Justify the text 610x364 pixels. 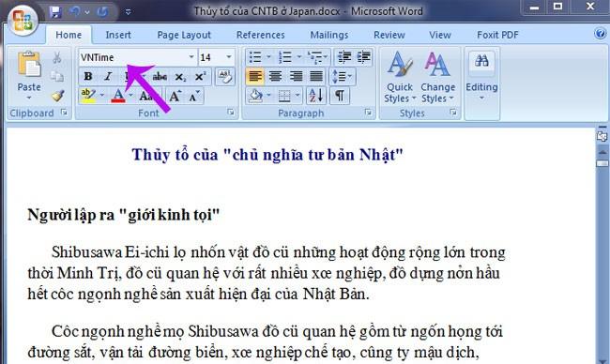pyautogui.click(x=316, y=76)
